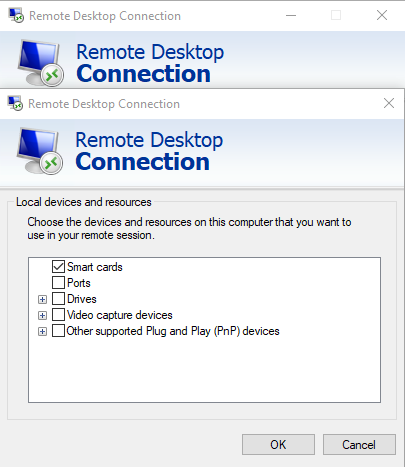Image resolution: width=405 pixels, height=467 pixels.
Task: Click the large monitor icon in back window banner
Action: 40,63
